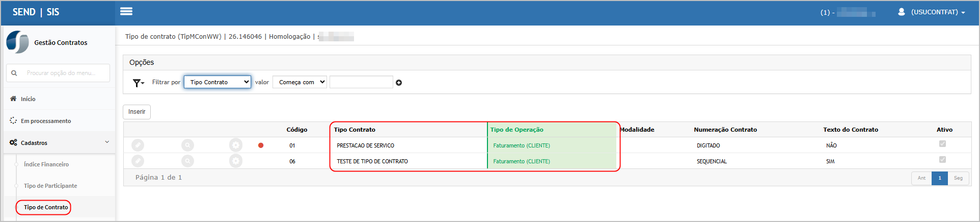The image size is (980, 222).
Task: Click the red status dot in row 01
Action: tap(261, 145)
